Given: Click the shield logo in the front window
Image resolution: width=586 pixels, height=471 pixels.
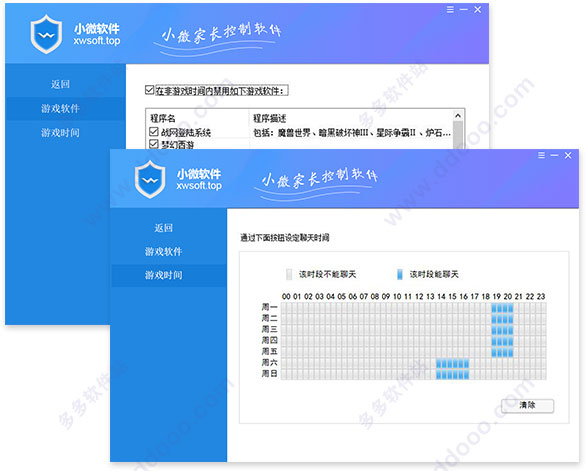Looking at the screenshot, I should tap(150, 179).
